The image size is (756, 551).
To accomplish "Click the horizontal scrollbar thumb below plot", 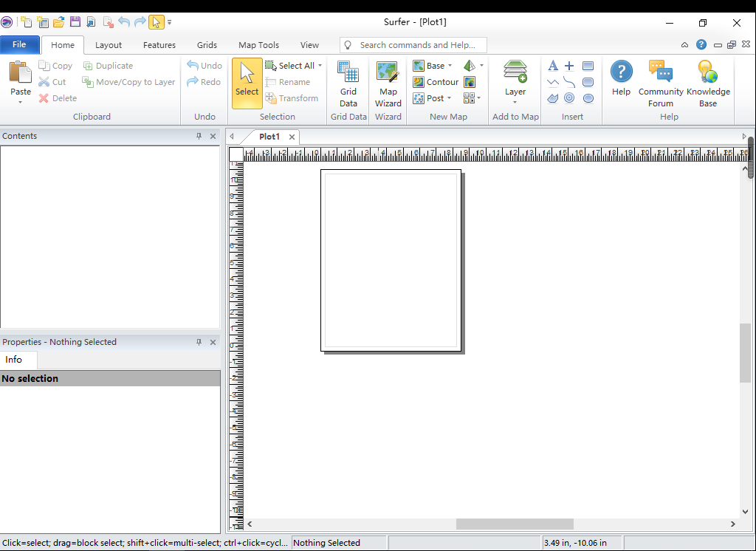I will click(x=515, y=524).
